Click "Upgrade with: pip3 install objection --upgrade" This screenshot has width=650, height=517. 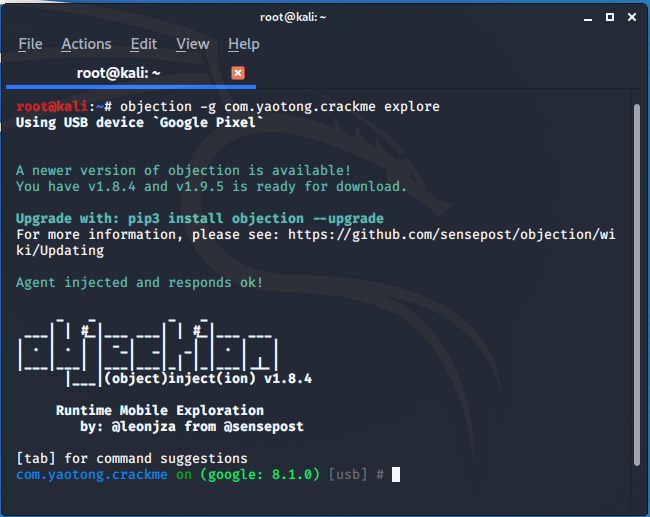point(200,218)
